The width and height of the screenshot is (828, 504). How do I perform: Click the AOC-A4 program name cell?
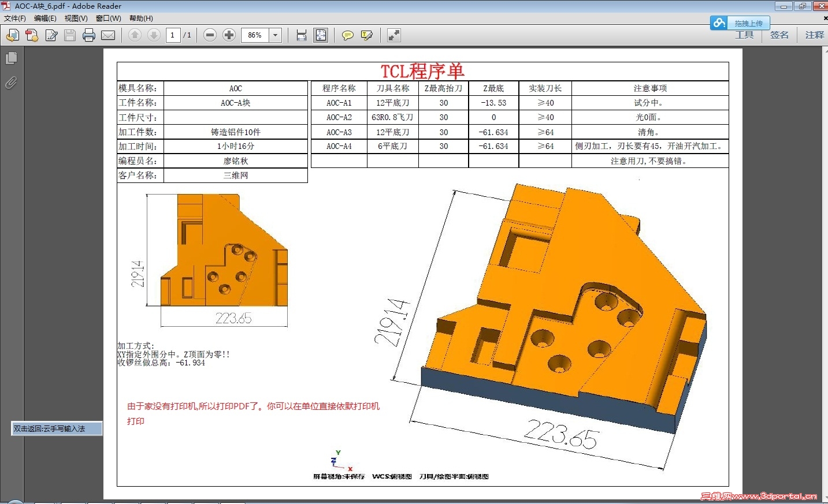coord(339,147)
